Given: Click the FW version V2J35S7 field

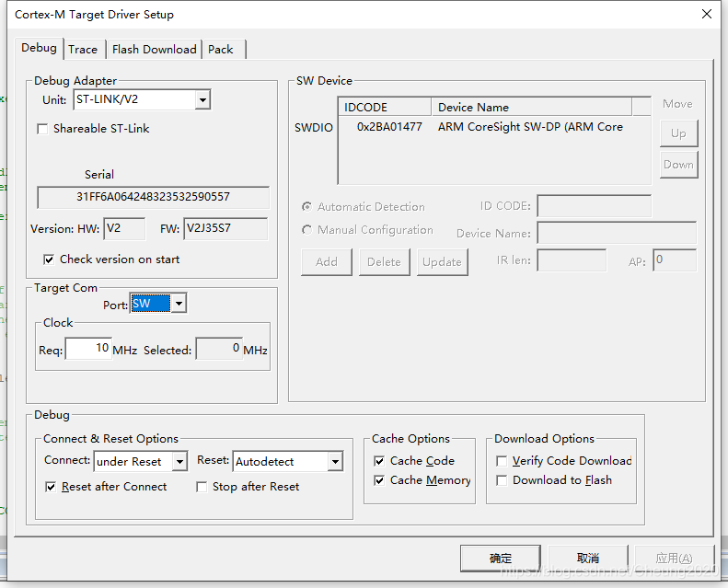Looking at the screenshot, I should point(225,229).
